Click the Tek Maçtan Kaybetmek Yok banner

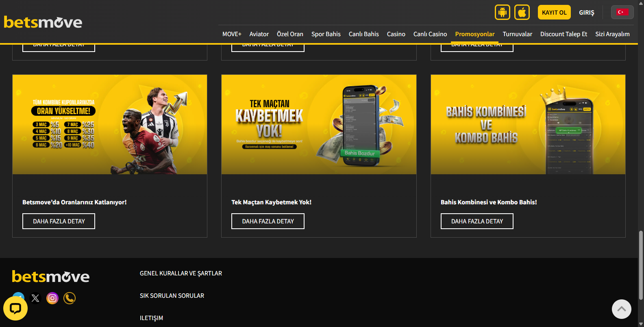(319, 124)
